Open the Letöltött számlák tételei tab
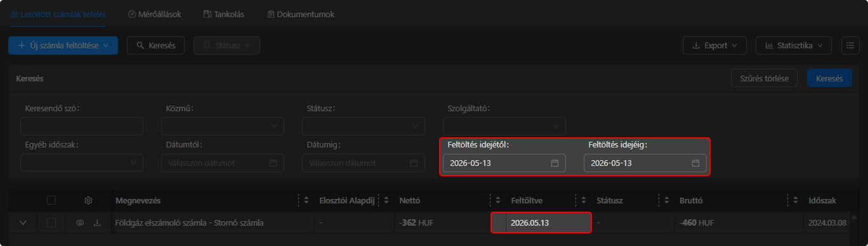The image size is (868, 246). click(x=58, y=14)
